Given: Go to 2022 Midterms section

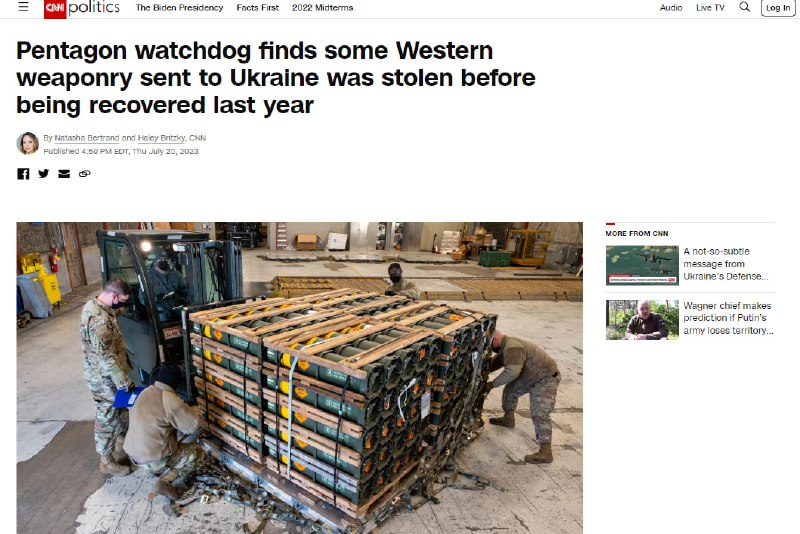Looking at the screenshot, I should (x=322, y=8).
